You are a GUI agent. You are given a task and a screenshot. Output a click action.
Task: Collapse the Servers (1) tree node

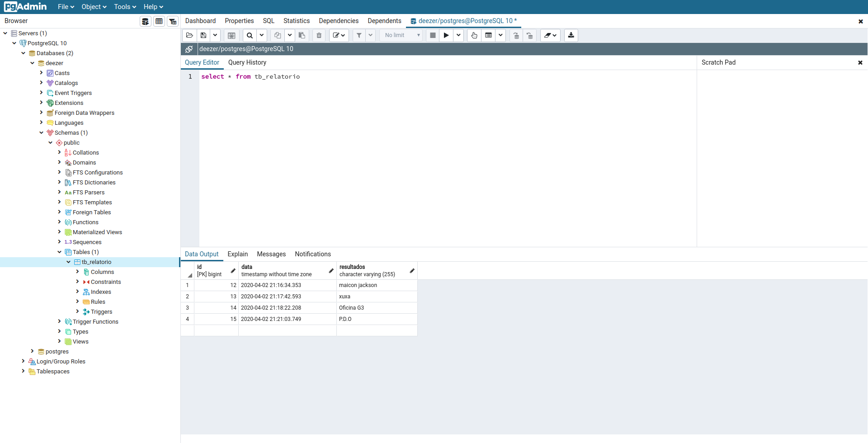coord(5,33)
